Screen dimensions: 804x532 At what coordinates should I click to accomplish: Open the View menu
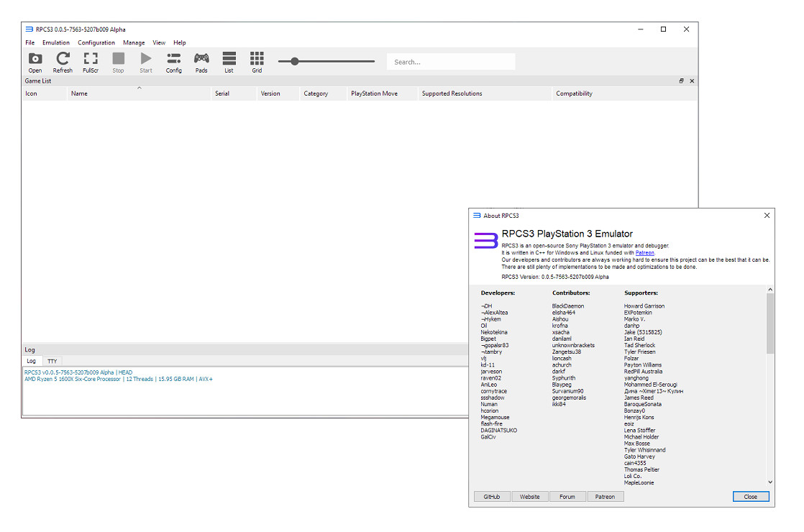coord(159,42)
